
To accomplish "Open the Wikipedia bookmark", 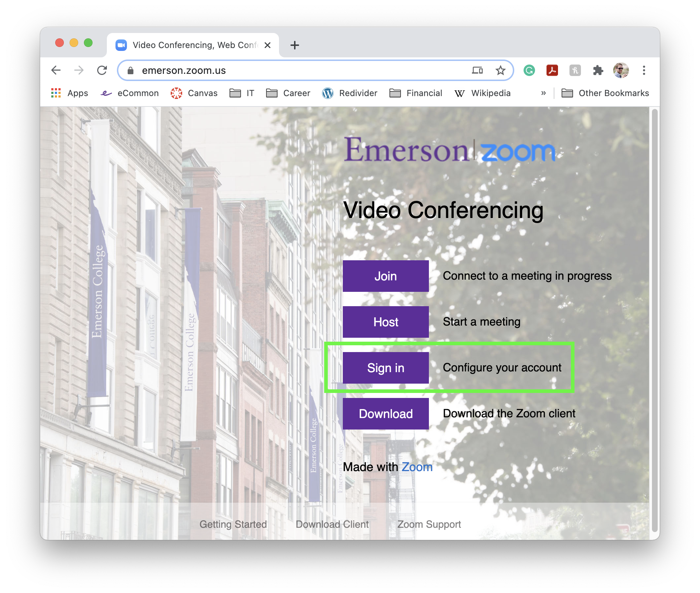I will (482, 93).
